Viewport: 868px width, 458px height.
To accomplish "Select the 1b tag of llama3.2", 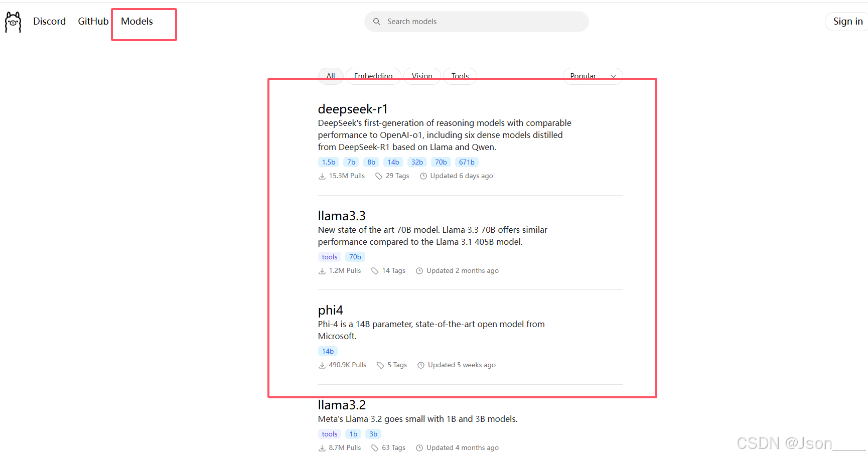I will (x=353, y=434).
